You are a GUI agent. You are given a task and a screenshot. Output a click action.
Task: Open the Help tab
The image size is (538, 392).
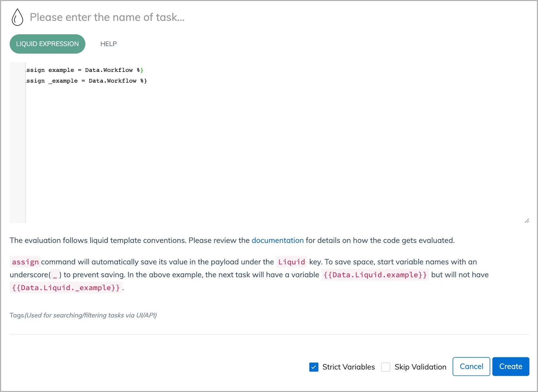coord(109,44)
